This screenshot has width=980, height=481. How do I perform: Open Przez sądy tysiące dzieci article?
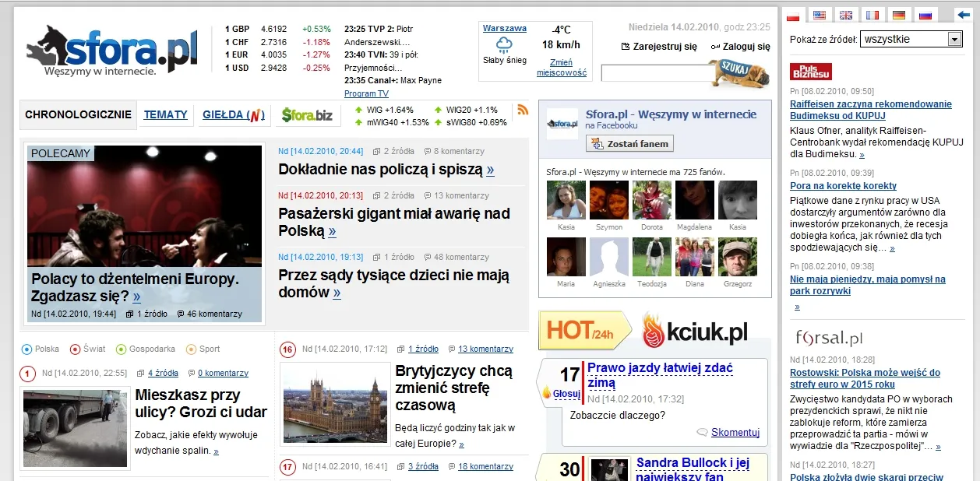coord(393,284)
